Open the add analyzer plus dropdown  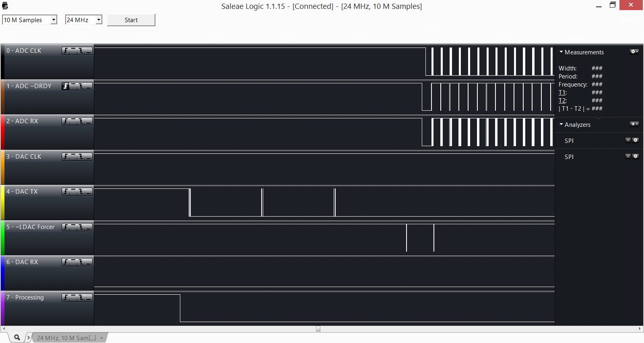click(x=634, y=124)
